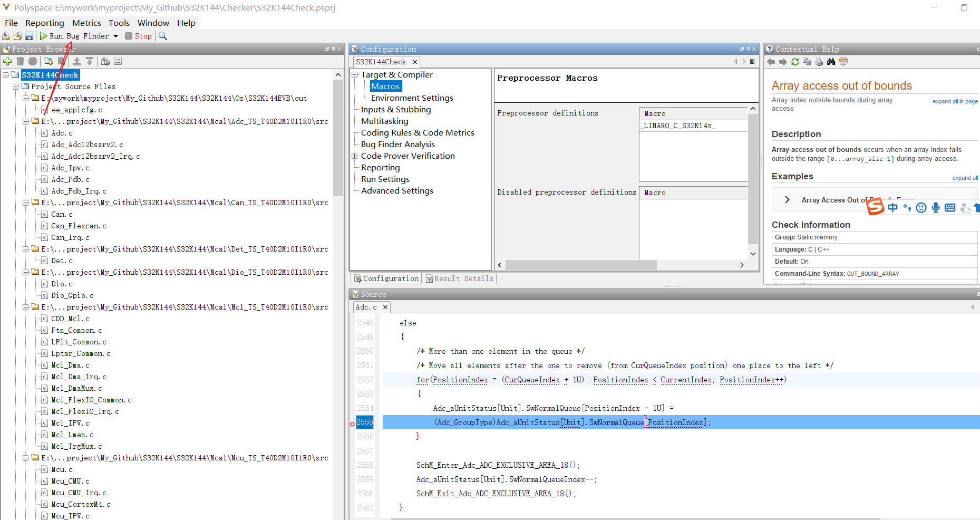This screenshot has width=980, height=520.
Task: Select the Configuration bottom tab
Action: click(x=386, y=278)
